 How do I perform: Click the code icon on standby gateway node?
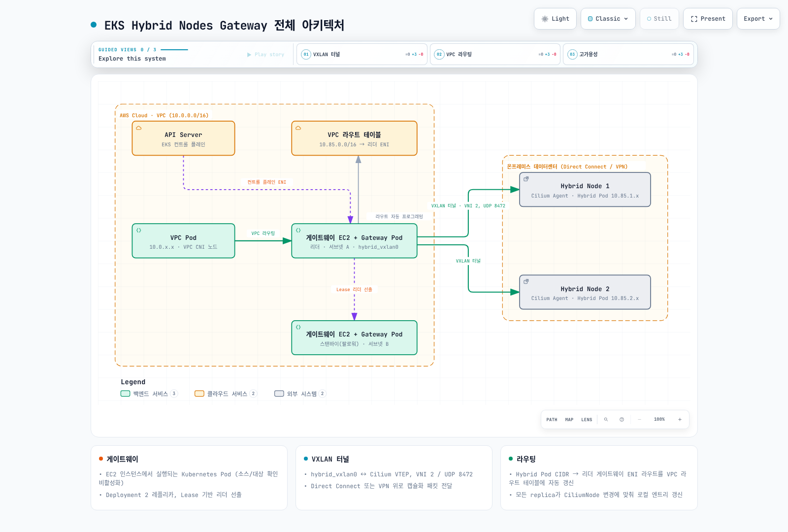[x=298, y=327]
